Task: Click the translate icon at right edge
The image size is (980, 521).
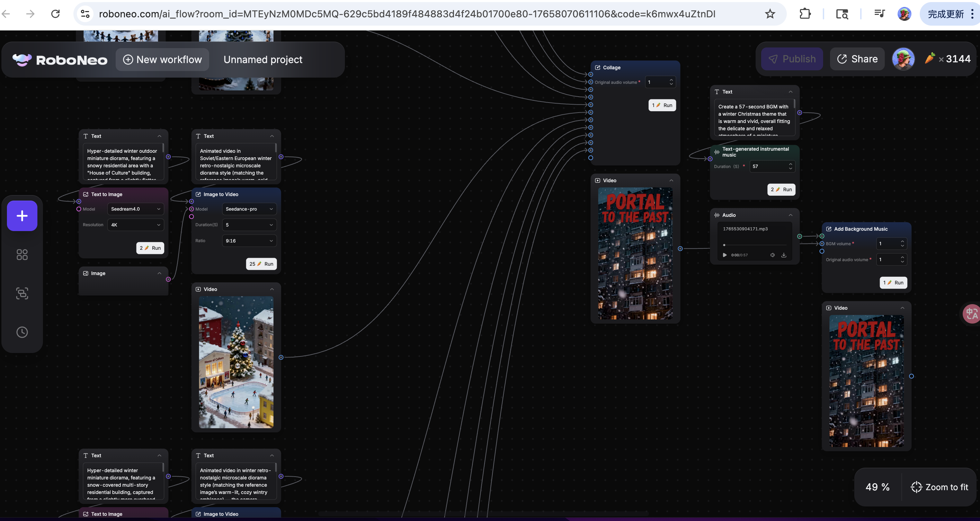Action: (971, 314)
